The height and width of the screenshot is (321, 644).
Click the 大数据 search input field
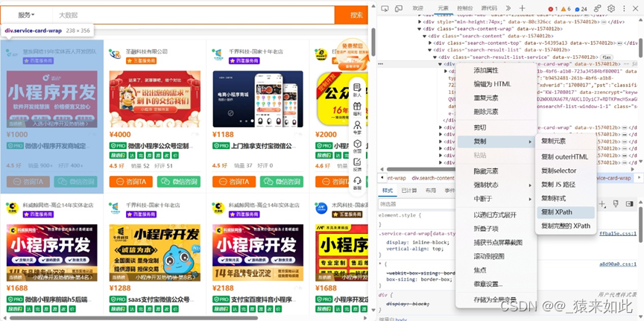click(x=194, y=15)
